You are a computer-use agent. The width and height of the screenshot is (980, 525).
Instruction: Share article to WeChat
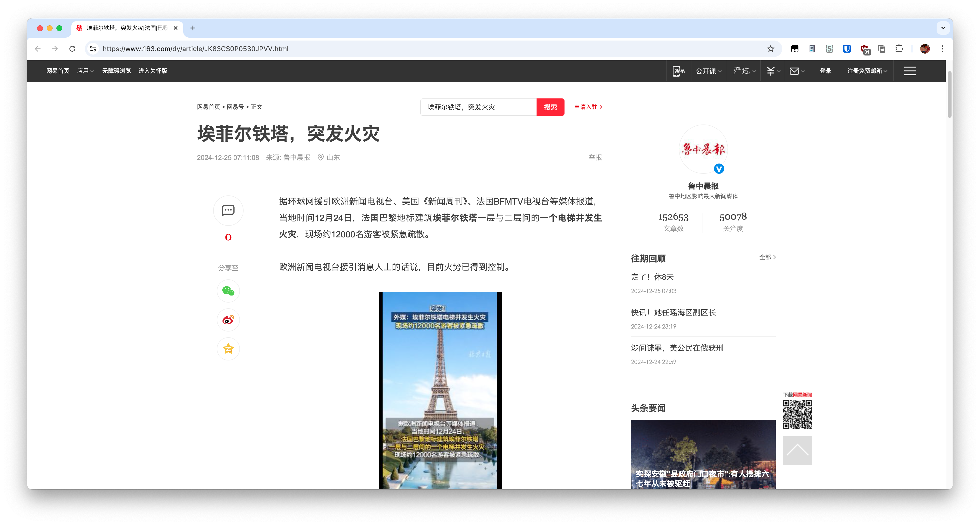(228, 290)
